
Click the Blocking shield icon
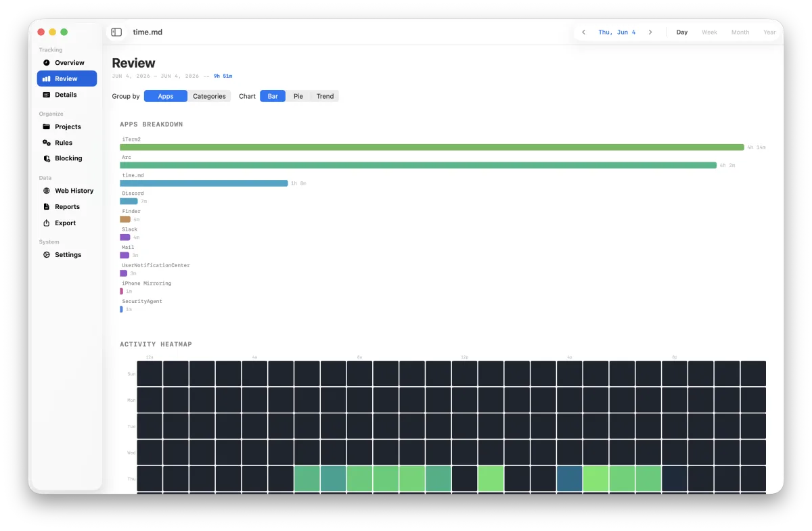(47, 158)
